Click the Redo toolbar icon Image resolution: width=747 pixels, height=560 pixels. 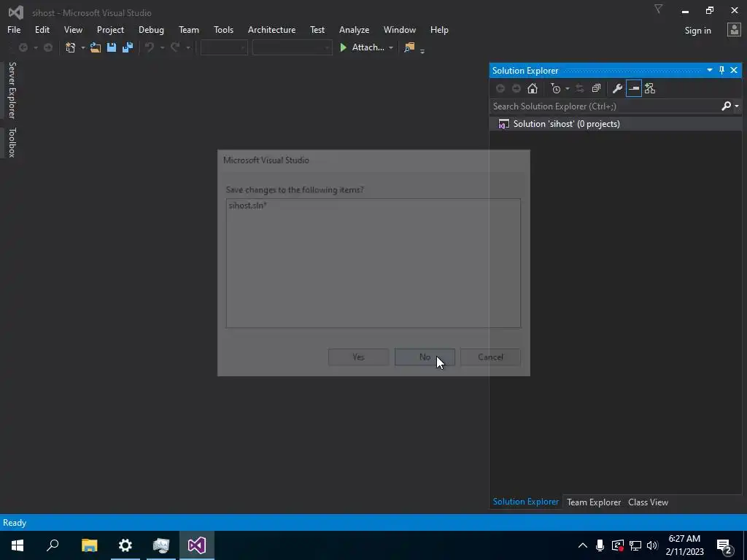(175, 47)
